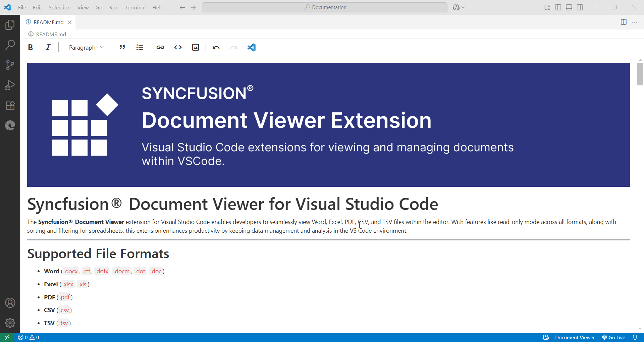Open editor More Actions menu
Screen dimensions: 644x342
click(635, 22)
